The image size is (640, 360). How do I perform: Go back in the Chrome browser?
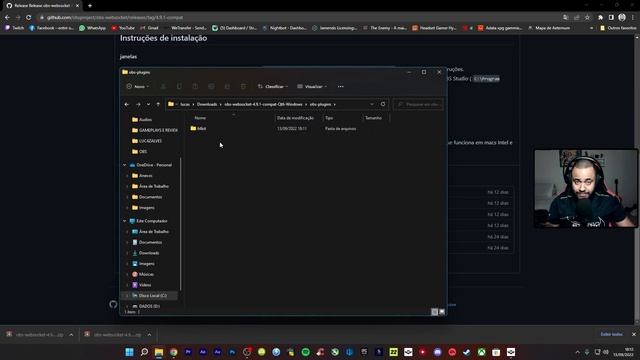[x=7, y=18]
